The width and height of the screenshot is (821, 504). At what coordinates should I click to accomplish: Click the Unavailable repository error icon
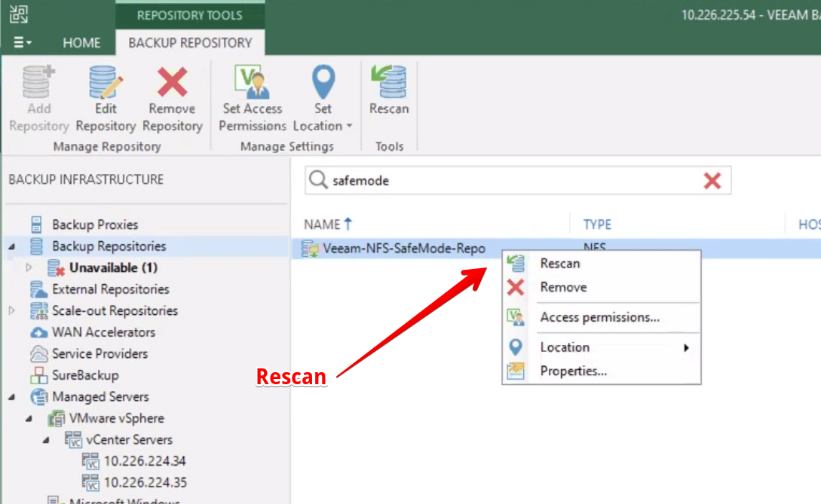56,268
